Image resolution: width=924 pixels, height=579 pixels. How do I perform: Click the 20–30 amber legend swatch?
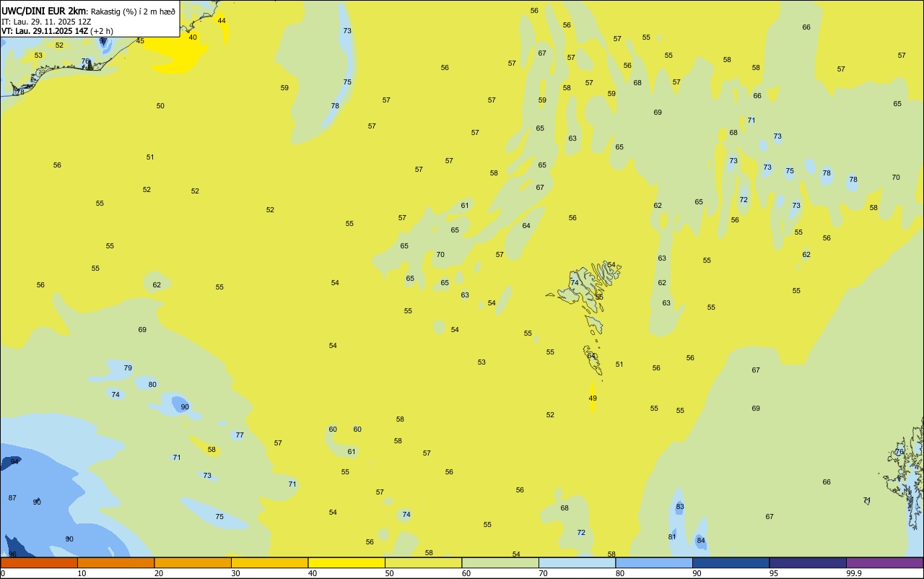point(193,562)
